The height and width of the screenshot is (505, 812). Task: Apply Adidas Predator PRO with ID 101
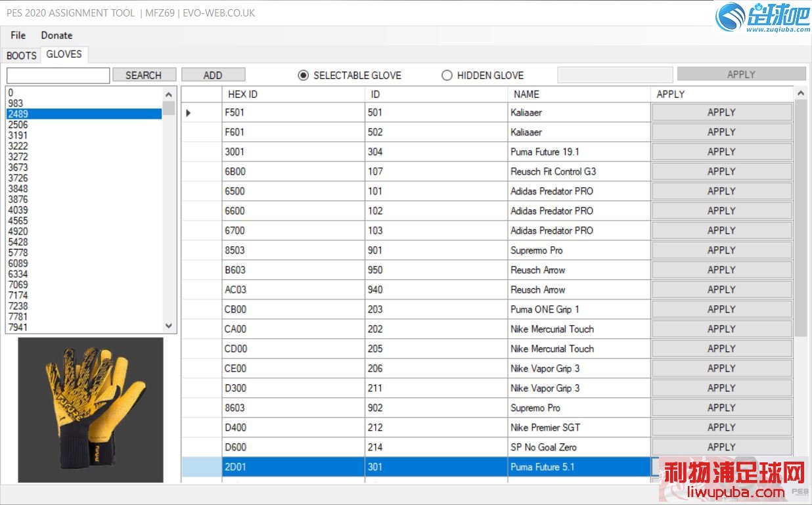pyautogui.click(x=721, y=191)
